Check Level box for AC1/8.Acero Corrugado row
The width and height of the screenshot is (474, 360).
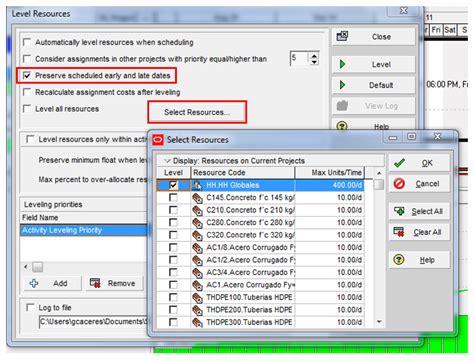pos(173,247)
